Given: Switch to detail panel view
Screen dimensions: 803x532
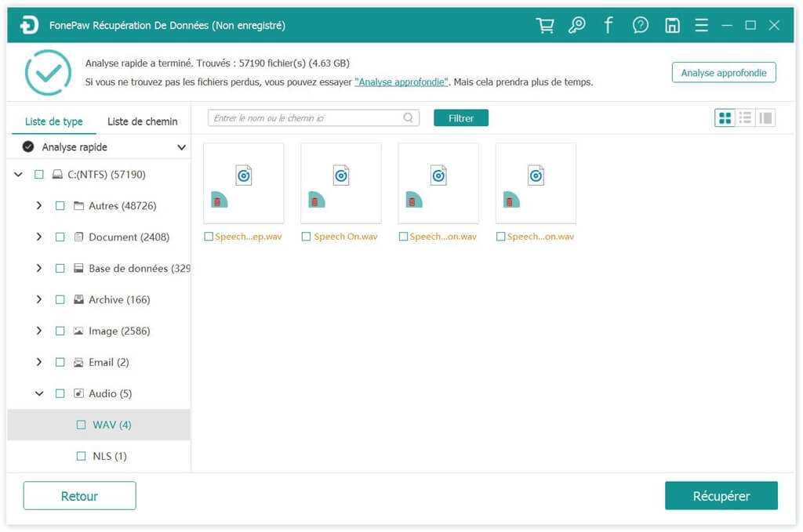Looking at the screenshot, I should tap(765, 118).
